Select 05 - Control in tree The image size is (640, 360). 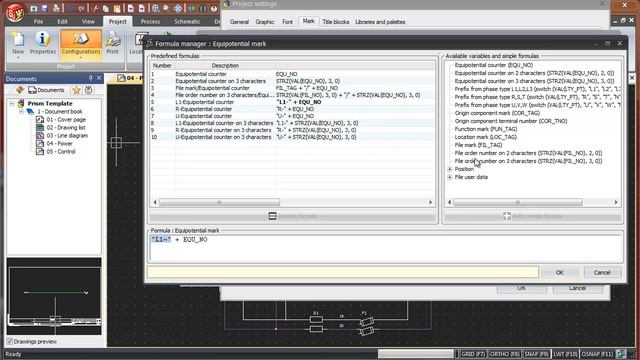61,151
